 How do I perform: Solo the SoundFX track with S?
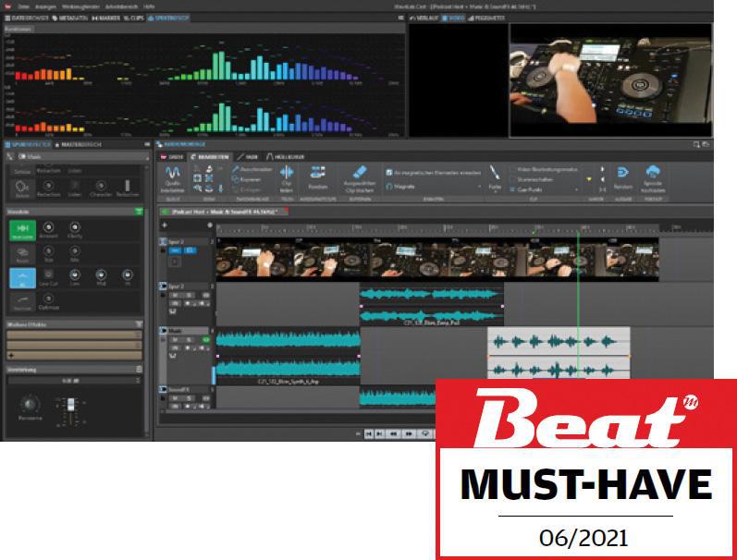[x=189, y=398]
